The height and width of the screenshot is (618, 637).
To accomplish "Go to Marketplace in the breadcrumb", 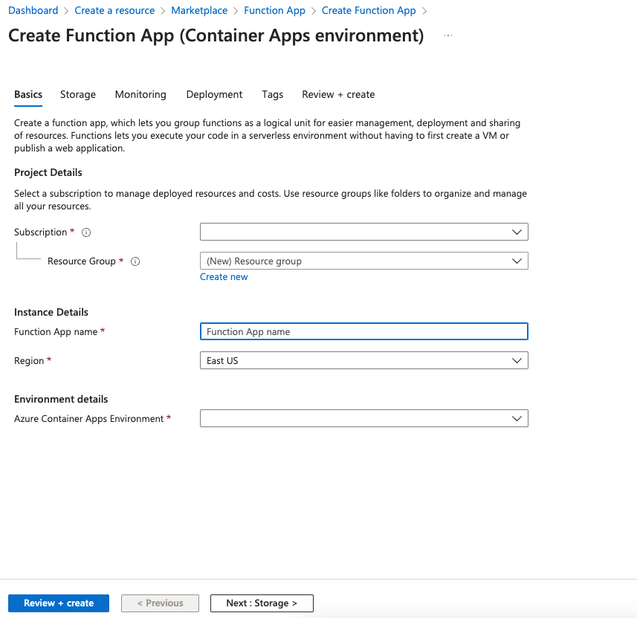I will pyautogui.click(x=199, y=10).
